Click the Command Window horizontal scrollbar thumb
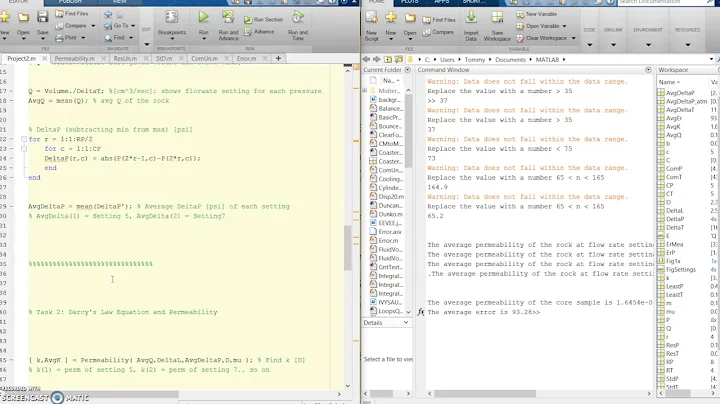Screen dimensions: 720x404 pos(485,393)
